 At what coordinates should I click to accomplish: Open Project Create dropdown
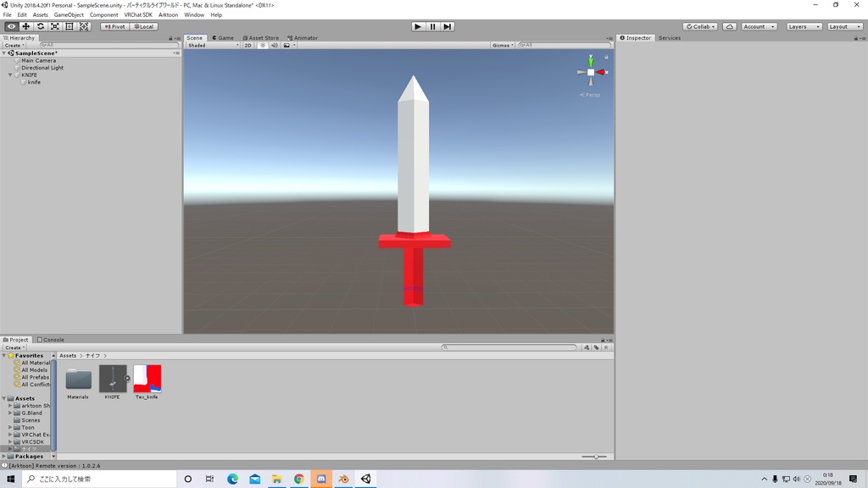pos(14,347)
